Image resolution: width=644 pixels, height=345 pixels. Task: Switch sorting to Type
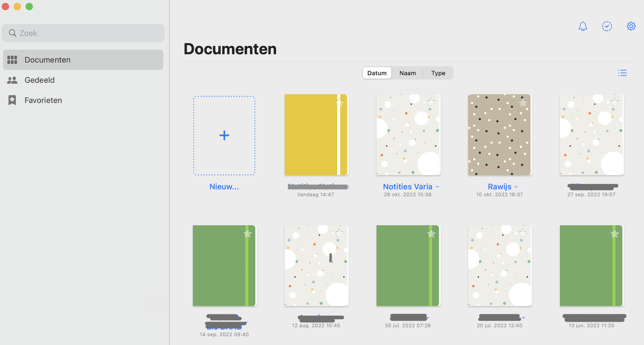[438, 73]
